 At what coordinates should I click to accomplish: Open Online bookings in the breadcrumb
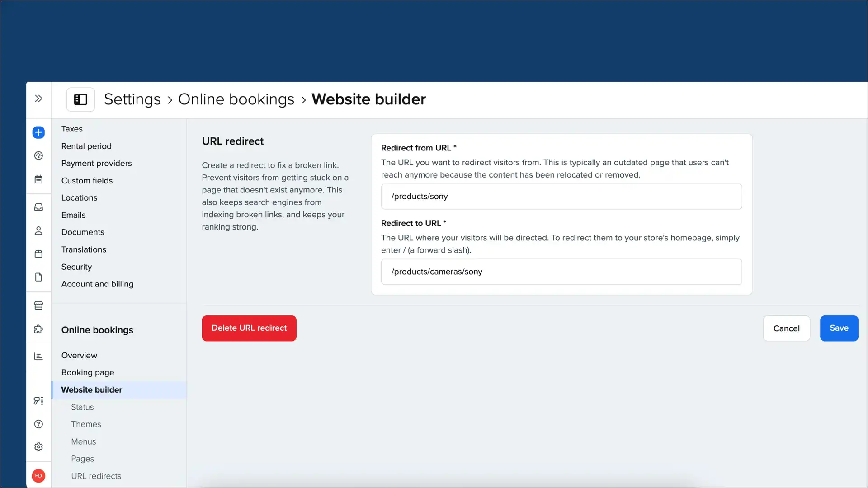point(236,99)
